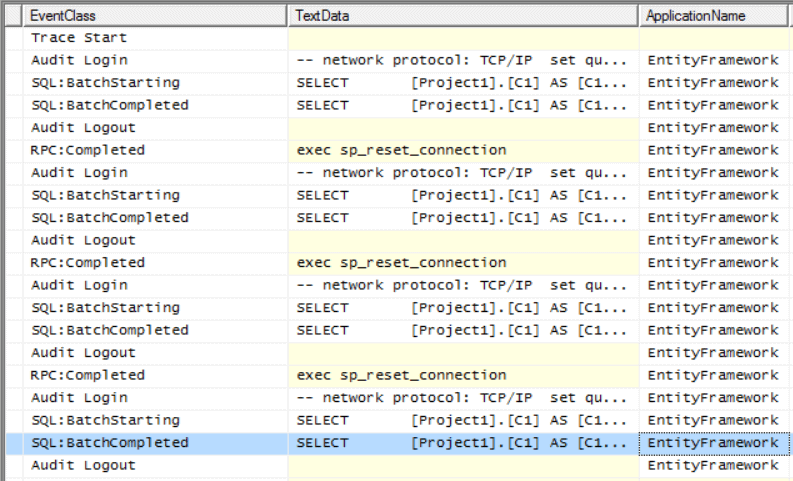Screen dimensions: 793x481
Task: Select the first SQL:BatchStarting event
Action: coord(397,83)
